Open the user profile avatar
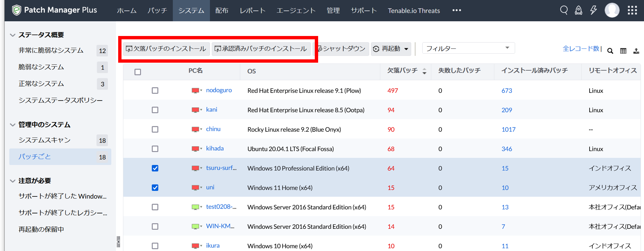Image resolution: width=644 pixels, height=251 pixels. tap(612, 10)
